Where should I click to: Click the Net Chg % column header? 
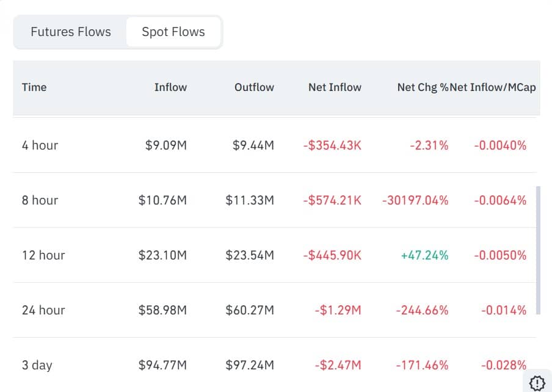[x=423, y=87]
